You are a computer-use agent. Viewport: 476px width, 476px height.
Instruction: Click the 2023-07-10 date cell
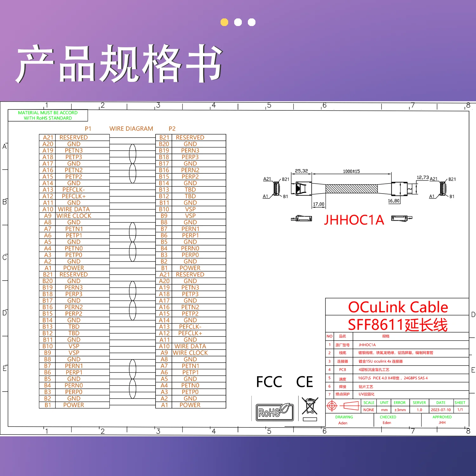click(441, 410)
